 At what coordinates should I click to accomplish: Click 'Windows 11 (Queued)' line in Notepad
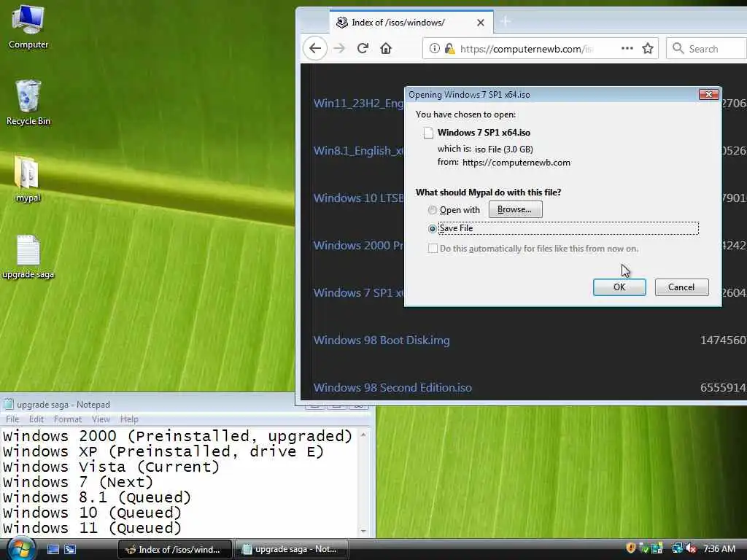coord(92,528)
